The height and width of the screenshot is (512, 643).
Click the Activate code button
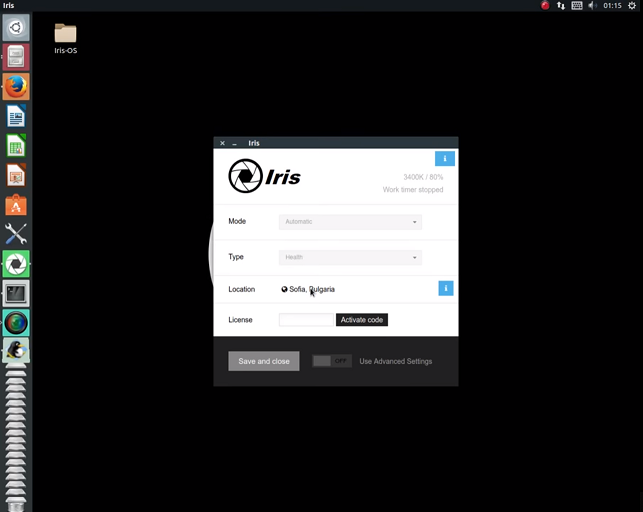[x=362, y=320]
